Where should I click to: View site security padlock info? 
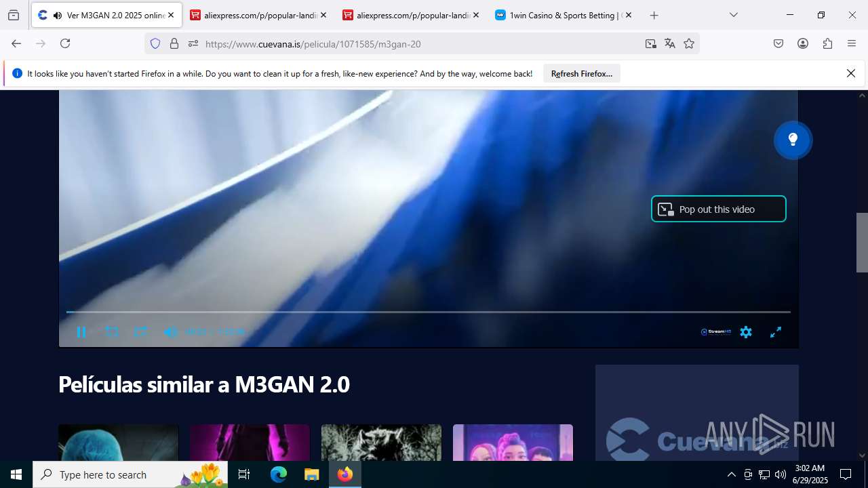pyautogui.click(x=174, y=43)
